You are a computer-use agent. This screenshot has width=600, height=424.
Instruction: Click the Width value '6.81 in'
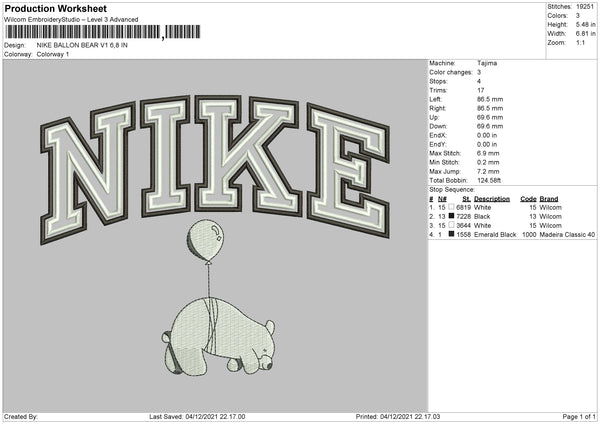coord(585,34)
